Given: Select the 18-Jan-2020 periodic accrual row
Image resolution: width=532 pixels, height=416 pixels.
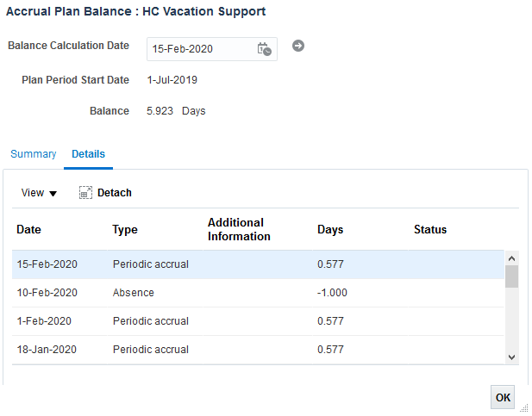Looking at the screenshot, I should [x=258, y=350].
